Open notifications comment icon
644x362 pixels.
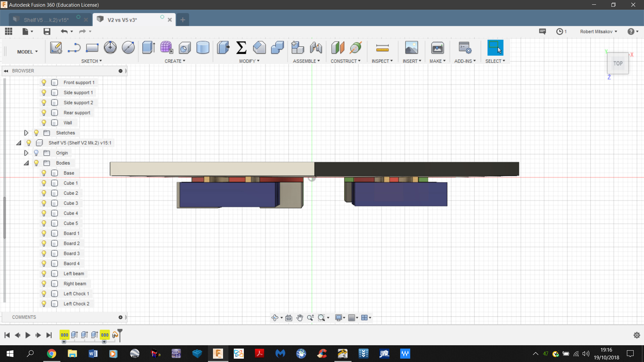pyautogui.click(x=542, y=32)
